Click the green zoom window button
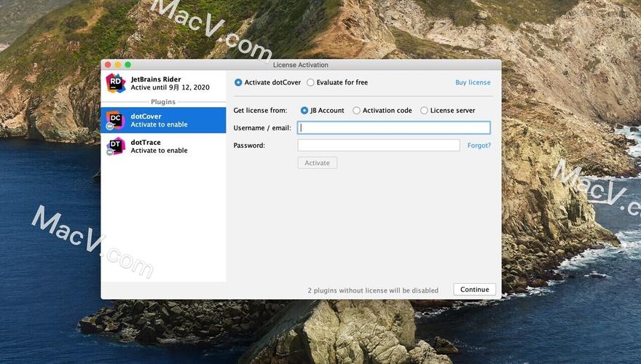Viewport: 641px width, 364px height. pos(128,65)
